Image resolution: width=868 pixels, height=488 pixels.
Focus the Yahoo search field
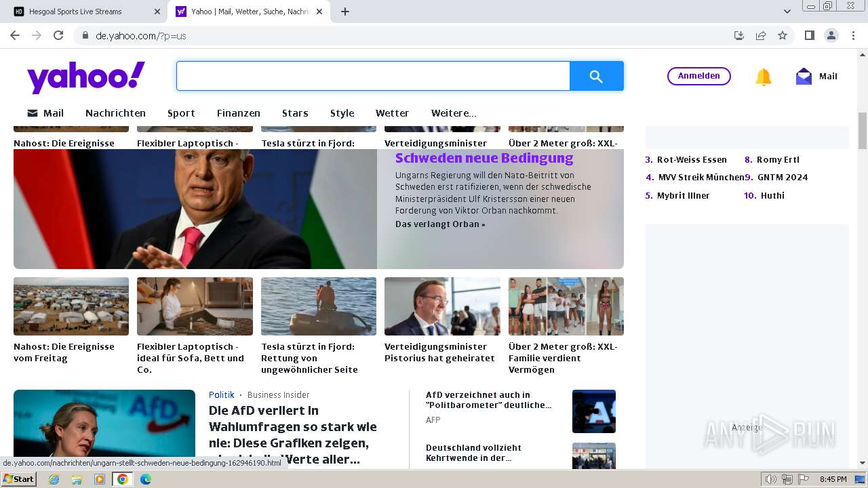[373, 77]
